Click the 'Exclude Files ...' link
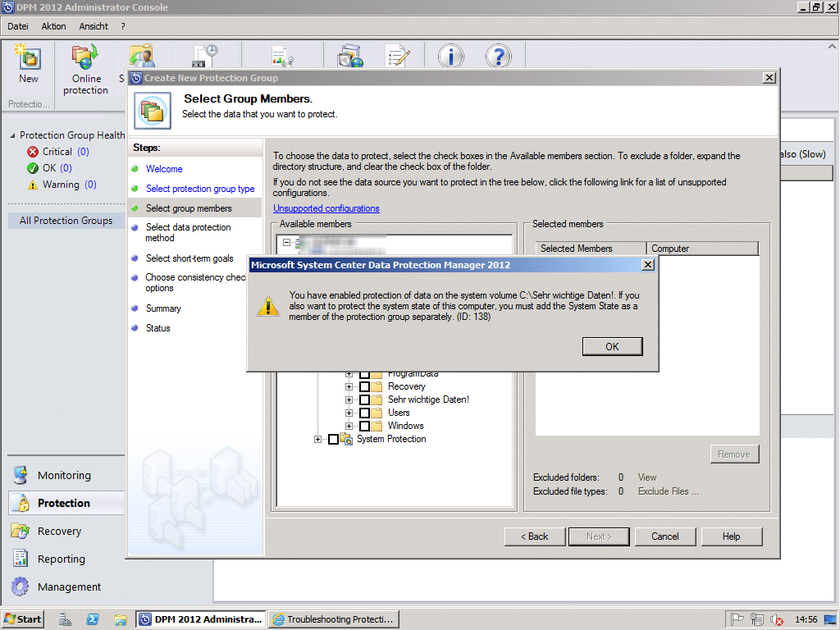 pos(668,491)
